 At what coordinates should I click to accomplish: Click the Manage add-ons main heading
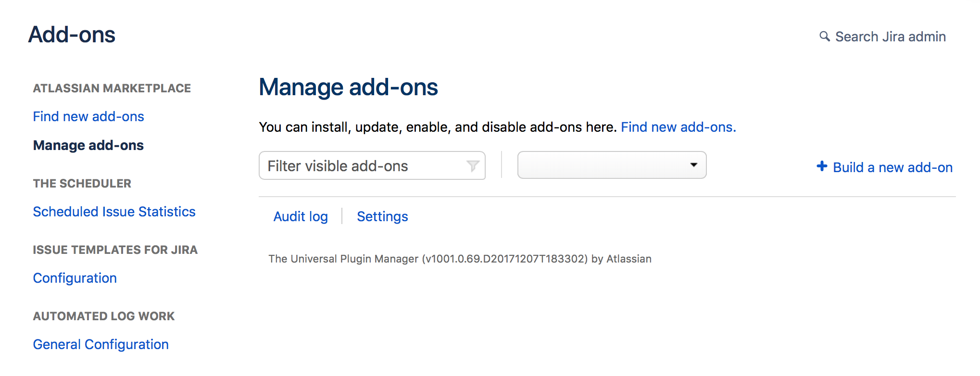pyautogui.click(x=348, y=87)
